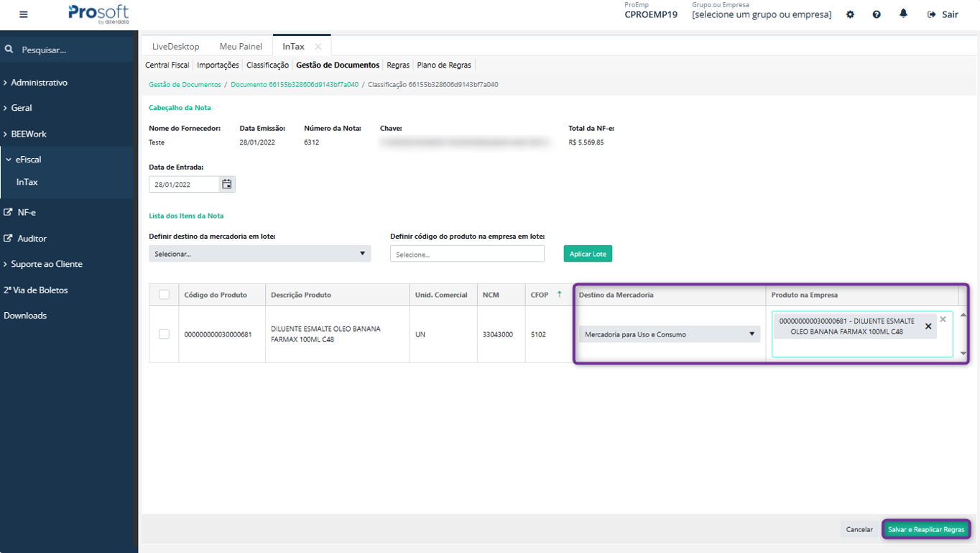Click the R$ 5.569,85 total value

pos(586,142)
